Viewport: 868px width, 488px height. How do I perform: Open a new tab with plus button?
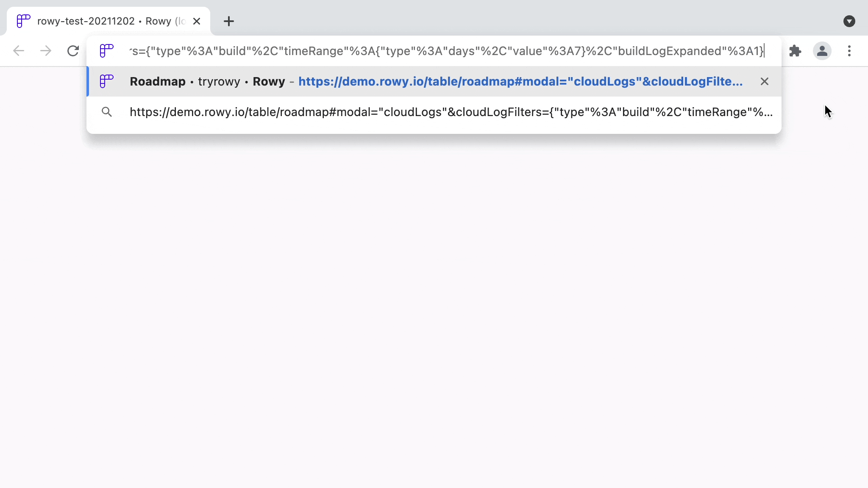pos(229,21)
